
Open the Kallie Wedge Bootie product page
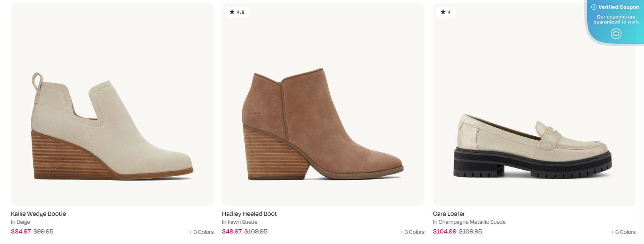click(38, 214)
